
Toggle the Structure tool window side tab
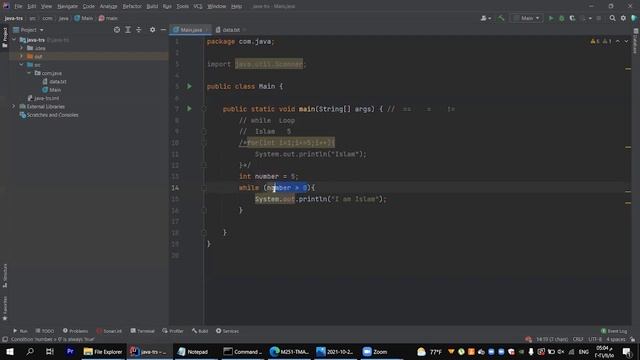pyautogui.click(x=4, y=276)
